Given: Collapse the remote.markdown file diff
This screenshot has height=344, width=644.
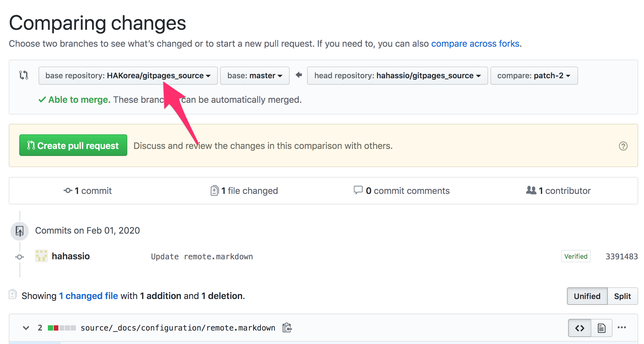Looking at the screenshot, I should 26,328.
